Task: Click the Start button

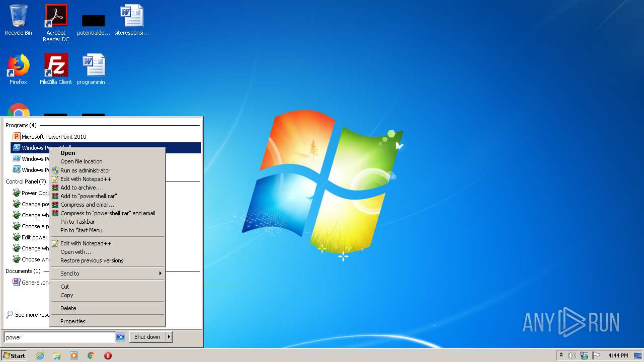Action: 14,355
